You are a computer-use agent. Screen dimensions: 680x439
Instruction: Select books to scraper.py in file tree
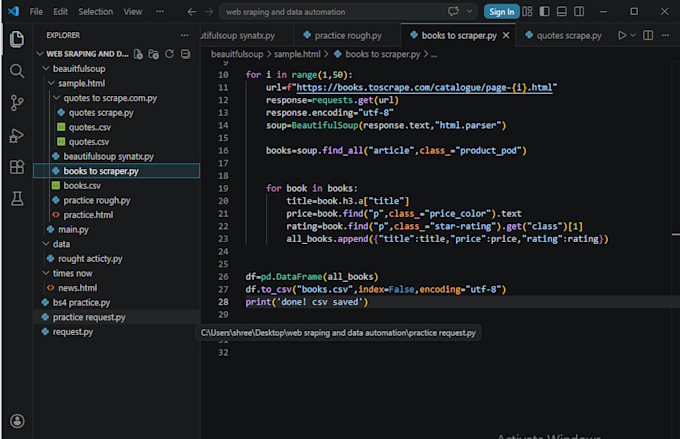pyautogui.click(x=117, y=171)
